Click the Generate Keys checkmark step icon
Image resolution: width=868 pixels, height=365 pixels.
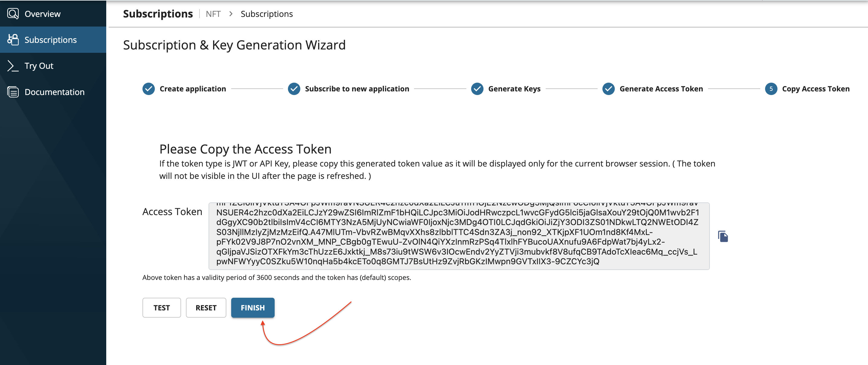[x=477, y=89]
